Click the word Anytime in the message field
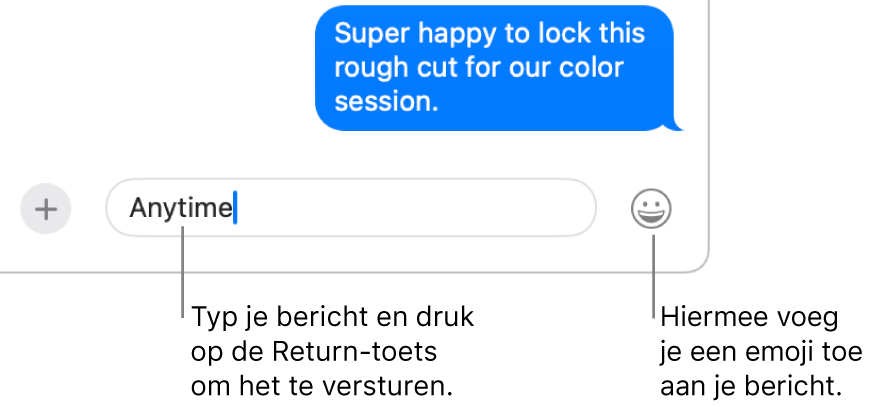The width and height of the screenshot is (878, 407). click(181, 208)
